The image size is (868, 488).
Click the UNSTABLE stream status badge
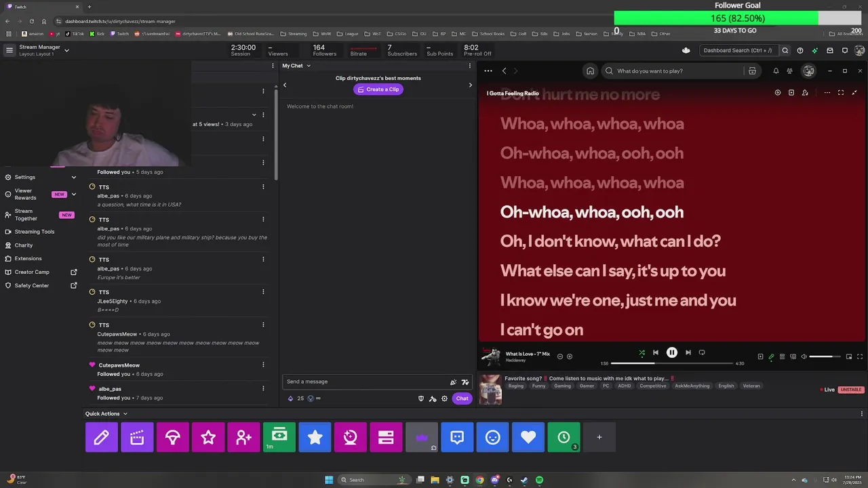pos(851,390)
